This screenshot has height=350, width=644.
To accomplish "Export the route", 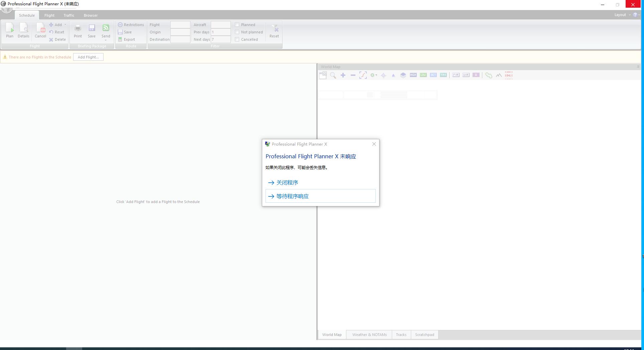I will tap(126, 39).
